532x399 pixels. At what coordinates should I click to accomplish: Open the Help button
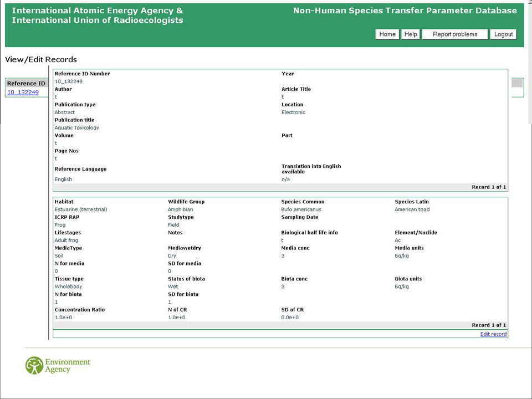411,34
